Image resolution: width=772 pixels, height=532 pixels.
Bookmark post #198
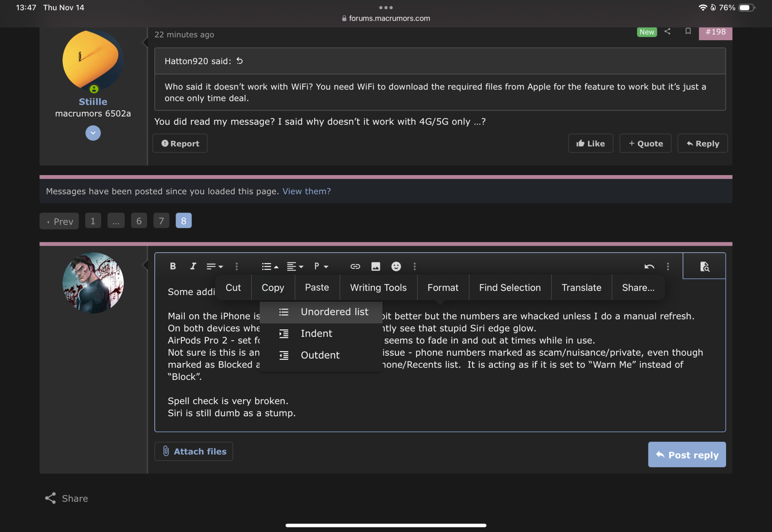click(x=688, y=31)
